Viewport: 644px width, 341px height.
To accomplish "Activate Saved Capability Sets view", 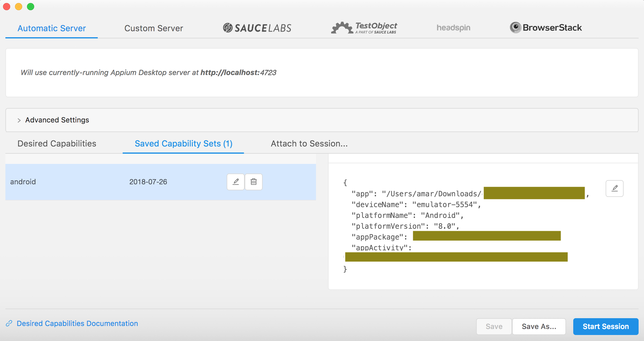I will [x=183, y=143].
